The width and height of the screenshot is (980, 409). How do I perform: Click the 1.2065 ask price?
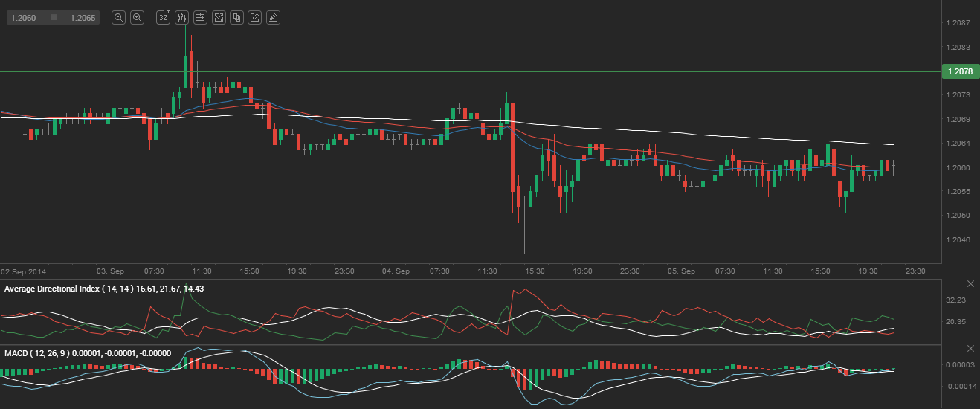[x=83, y=17]
